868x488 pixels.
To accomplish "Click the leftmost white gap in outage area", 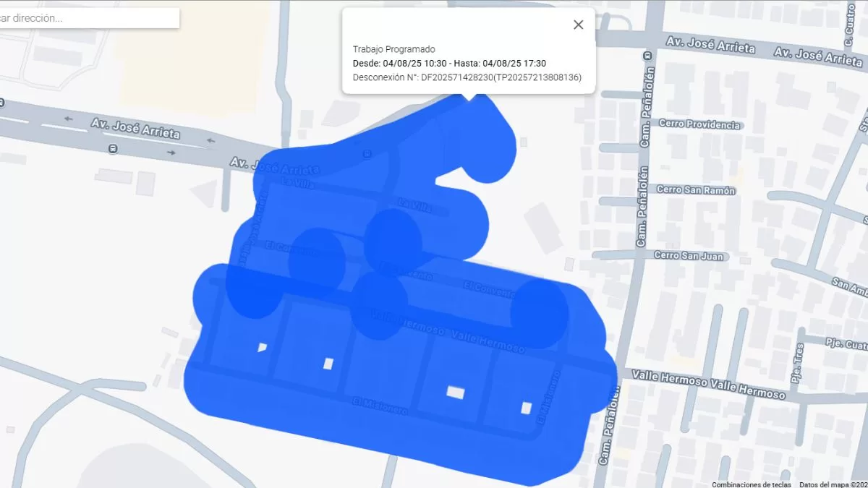I will click(262, 347).
